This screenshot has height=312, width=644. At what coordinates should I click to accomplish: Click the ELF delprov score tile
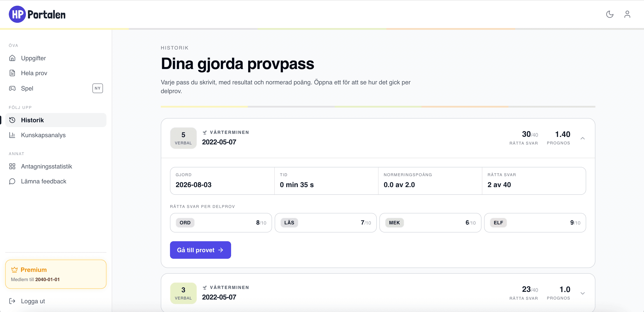tap(535, 223)
